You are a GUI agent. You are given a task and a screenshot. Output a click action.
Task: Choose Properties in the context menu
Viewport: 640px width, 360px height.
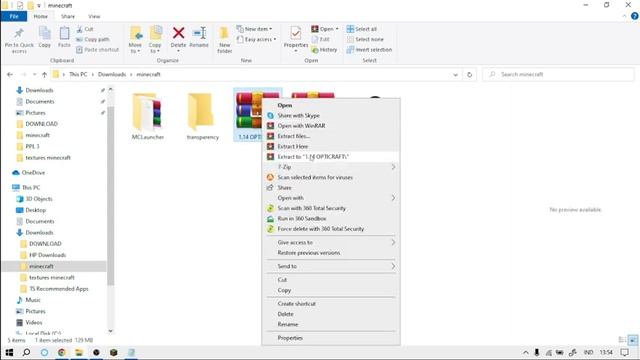point(331,338)
